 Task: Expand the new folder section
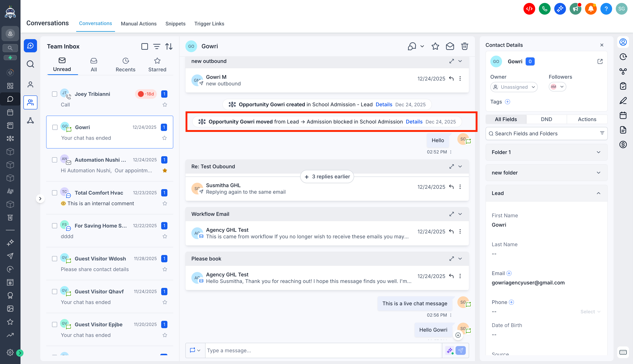(x=599, y=172)
